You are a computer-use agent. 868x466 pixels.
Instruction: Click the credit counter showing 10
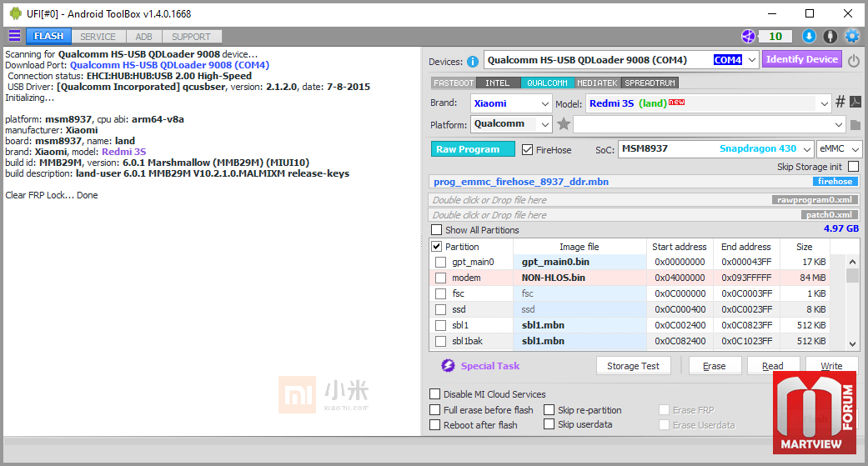point(775,37)
